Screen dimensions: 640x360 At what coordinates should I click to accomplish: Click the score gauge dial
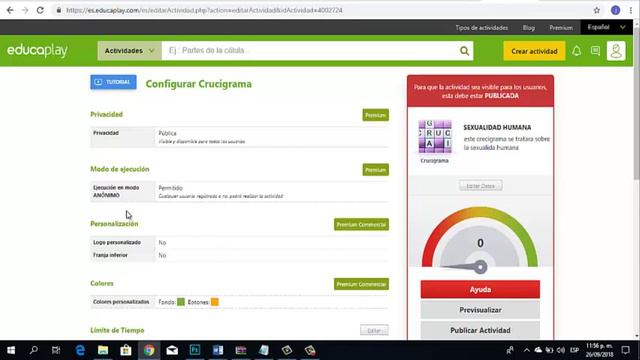[x=480, y=241]
